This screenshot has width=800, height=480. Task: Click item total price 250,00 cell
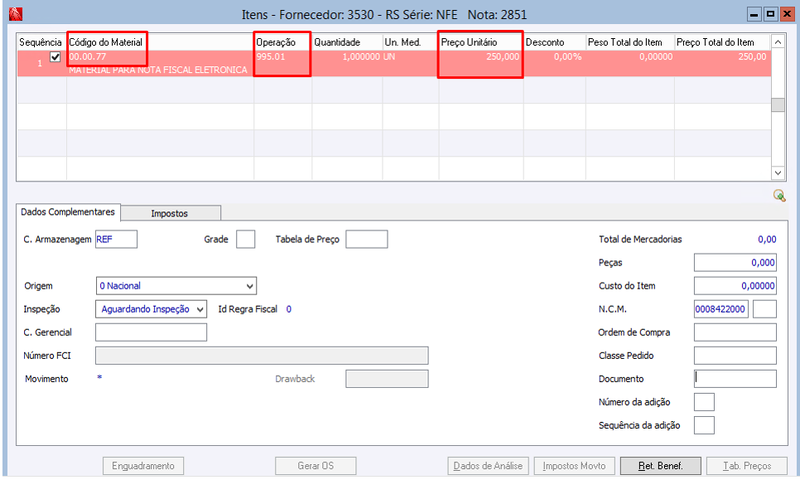(x=752, y=57)
